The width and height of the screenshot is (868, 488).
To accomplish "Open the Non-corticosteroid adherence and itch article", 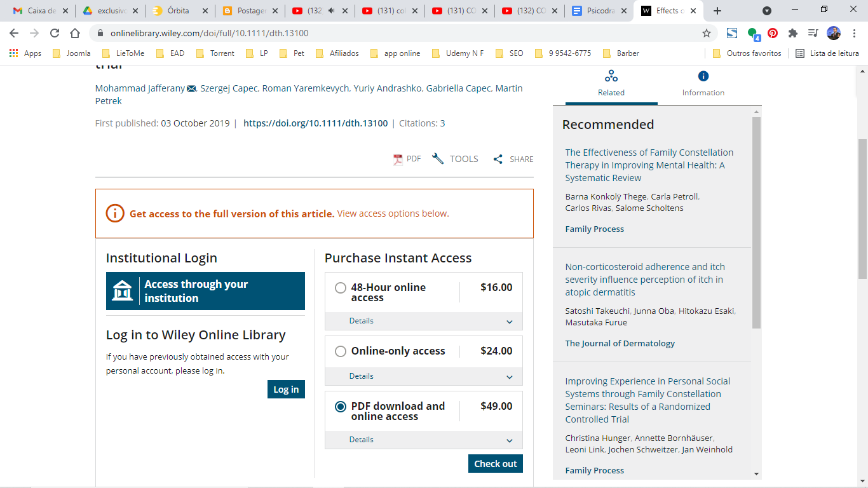I will click(645, 280).
